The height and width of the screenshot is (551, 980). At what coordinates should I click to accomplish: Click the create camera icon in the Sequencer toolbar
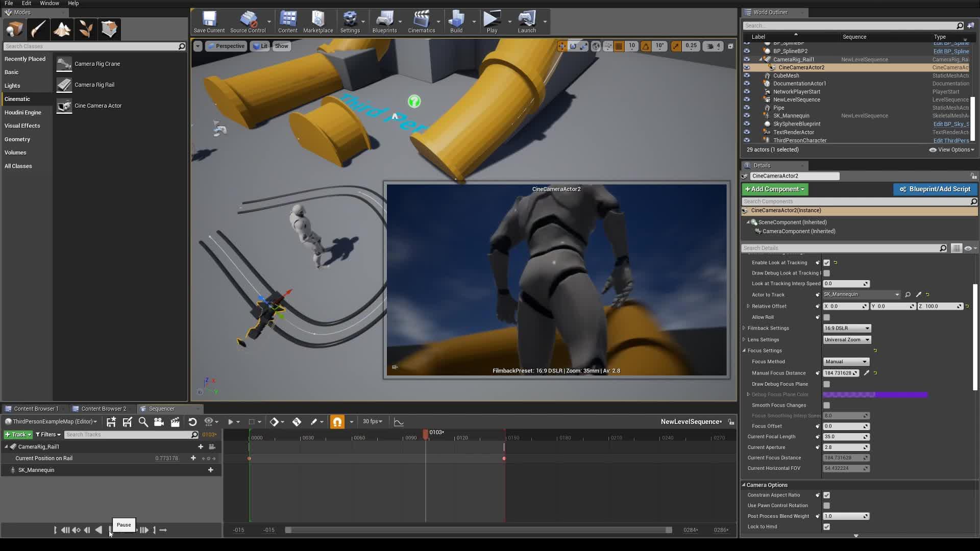(x=159, y=421)
